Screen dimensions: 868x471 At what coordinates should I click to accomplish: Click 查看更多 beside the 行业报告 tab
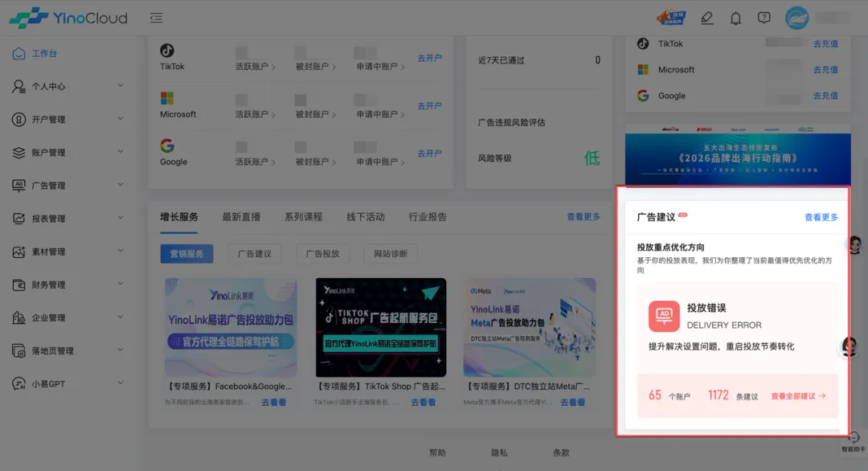point(583,217)
